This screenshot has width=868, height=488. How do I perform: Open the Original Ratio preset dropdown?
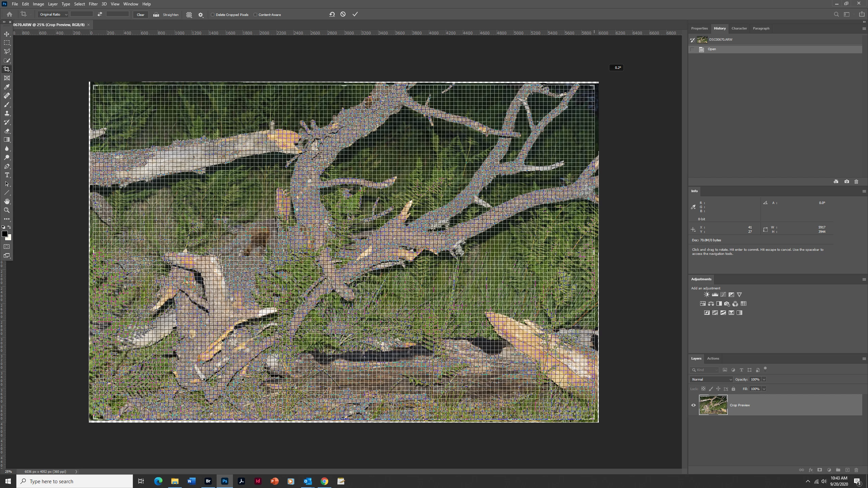[54, 15]
